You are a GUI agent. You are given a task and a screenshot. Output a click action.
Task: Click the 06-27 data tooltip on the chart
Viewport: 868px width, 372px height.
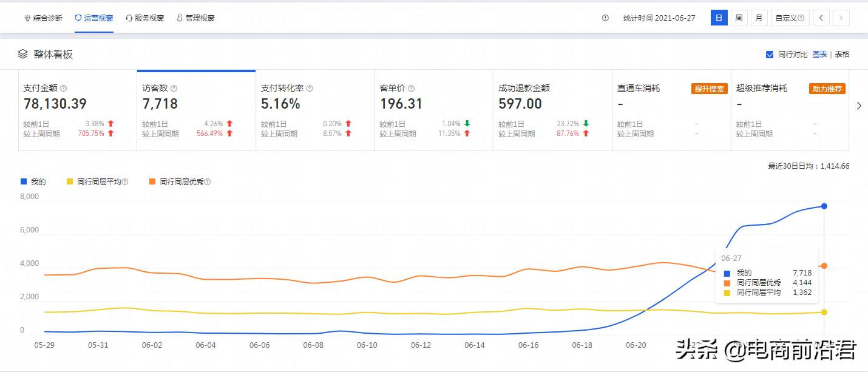(767, 275)
